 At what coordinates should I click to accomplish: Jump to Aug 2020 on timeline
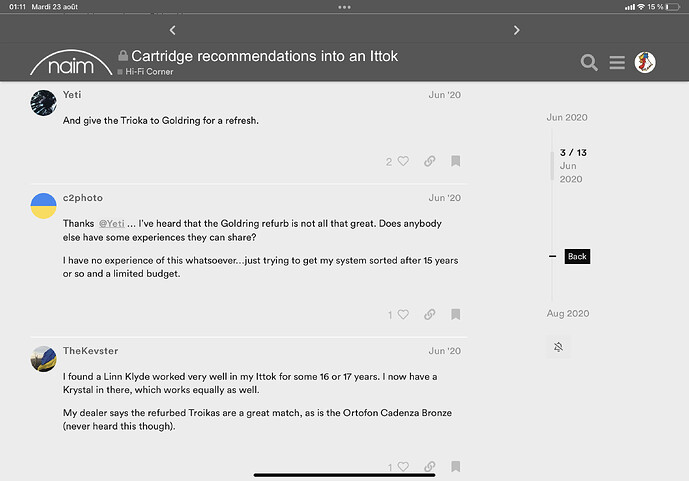(x=567, y=314)
